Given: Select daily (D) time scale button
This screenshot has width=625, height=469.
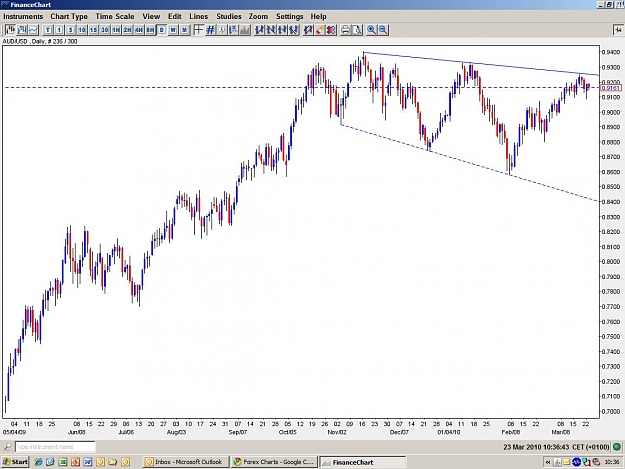Looking at the screenshot, I should (x=161, y=30).
